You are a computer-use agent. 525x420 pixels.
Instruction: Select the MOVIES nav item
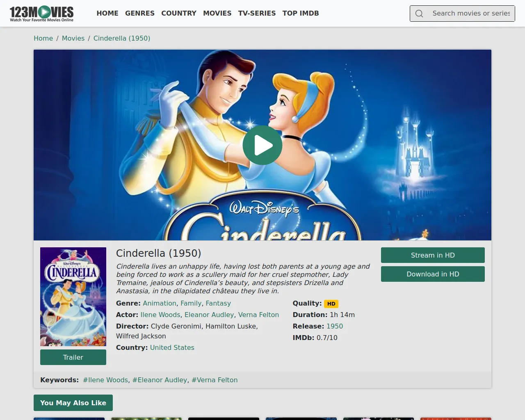point(217,13)
